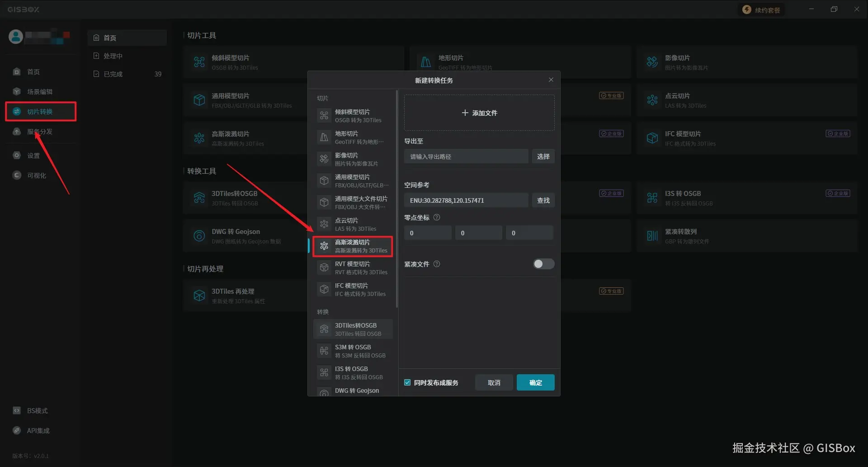The image size is (868, 467).
Task: Click the 紧凑文件 help icon
Action: (437, 264)
